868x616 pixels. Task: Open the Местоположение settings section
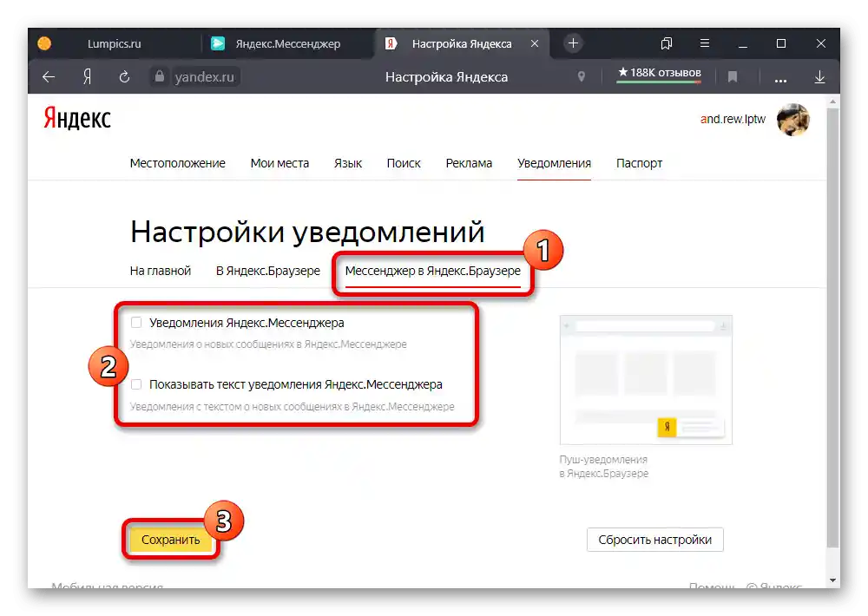pyautogui.click(x=178, y=163)
